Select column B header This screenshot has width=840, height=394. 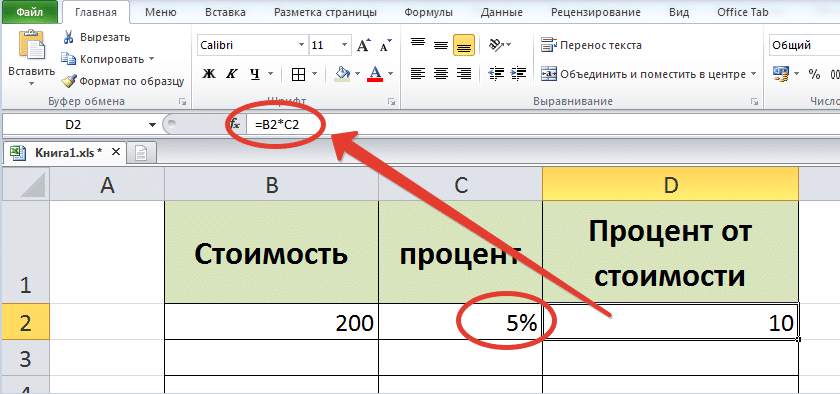tap(271, 184)
